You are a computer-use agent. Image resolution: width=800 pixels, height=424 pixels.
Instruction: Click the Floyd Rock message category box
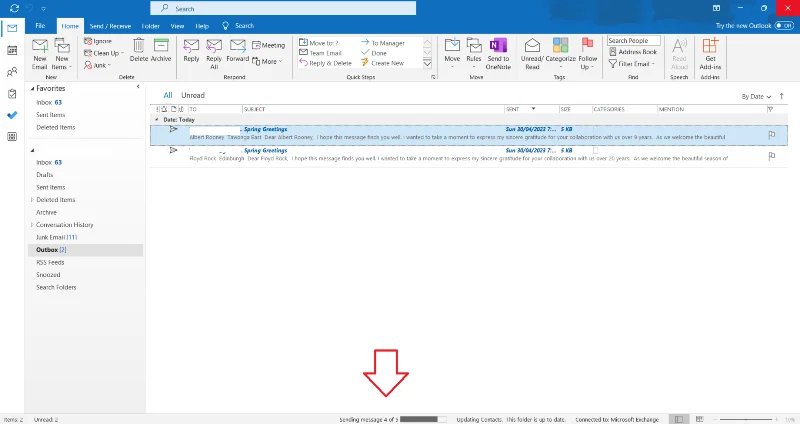click(x=595, y=151)
